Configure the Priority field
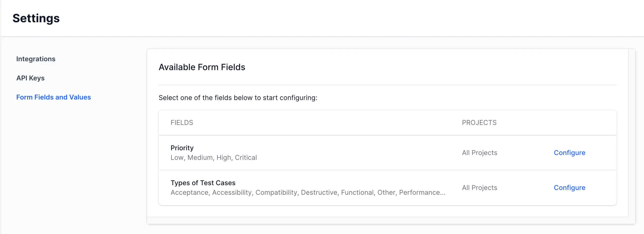This screenshot has width=644, height=234. pyautogui.click(x=569, y=153)
